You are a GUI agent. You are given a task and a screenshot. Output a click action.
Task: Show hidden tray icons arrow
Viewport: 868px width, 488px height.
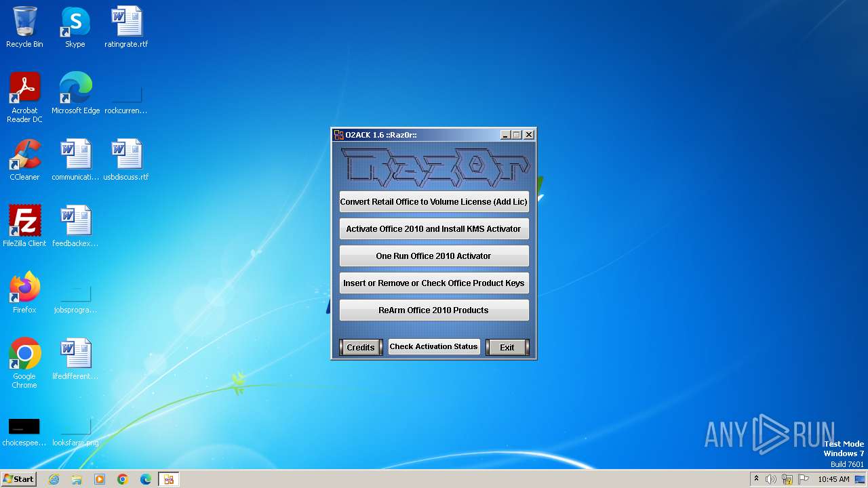click(756, 479)
